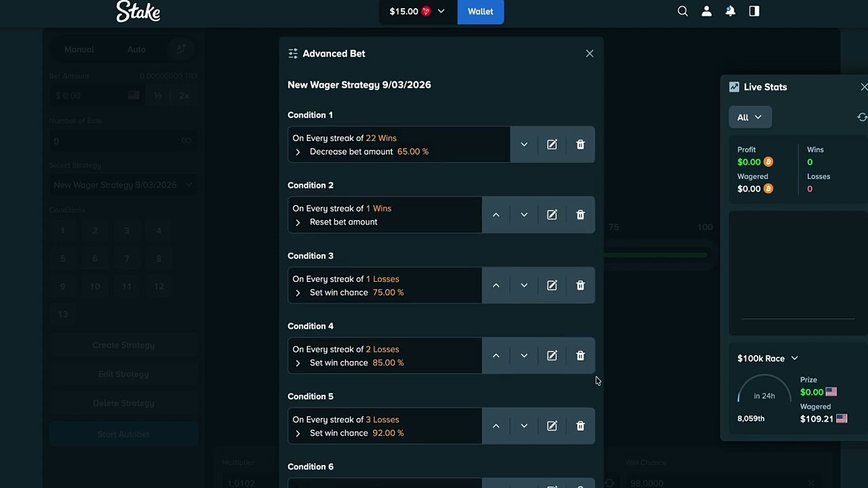
Task: Click the Wallet button
Action: 480,12
